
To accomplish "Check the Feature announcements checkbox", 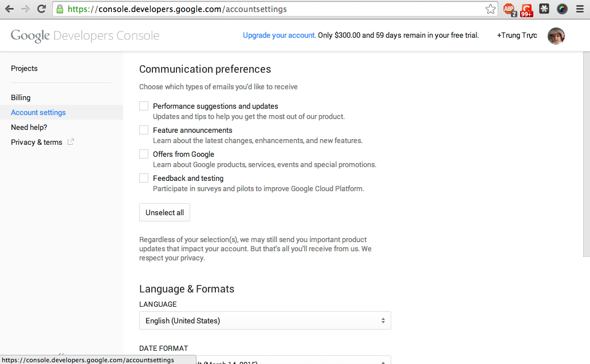I will [x=144, y=130].
